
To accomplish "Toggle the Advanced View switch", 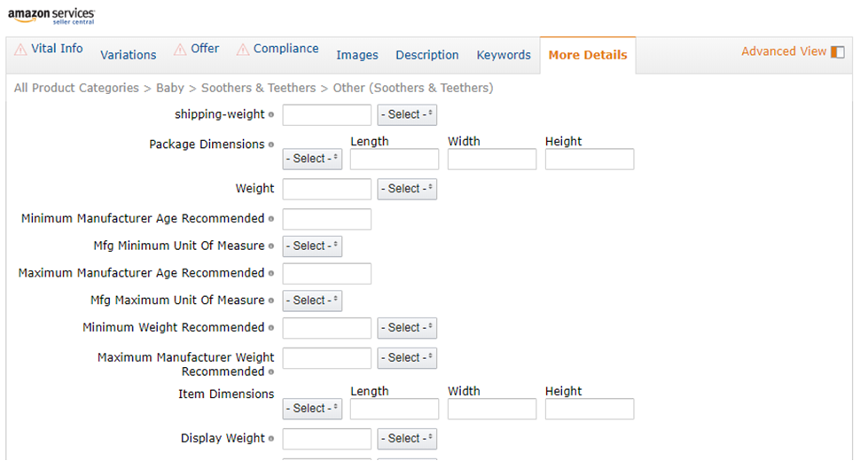I will [x=837, y=52].
